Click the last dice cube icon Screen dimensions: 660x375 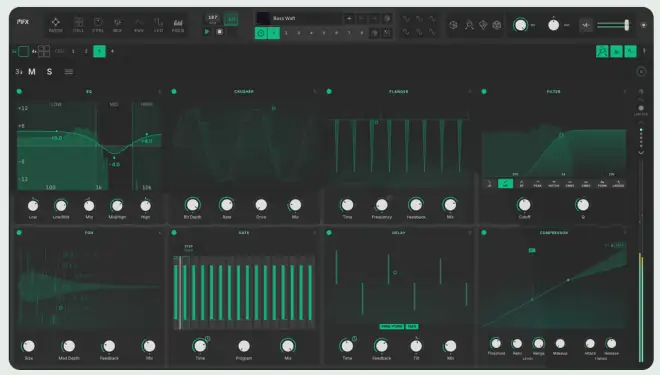tap(497, 25)
